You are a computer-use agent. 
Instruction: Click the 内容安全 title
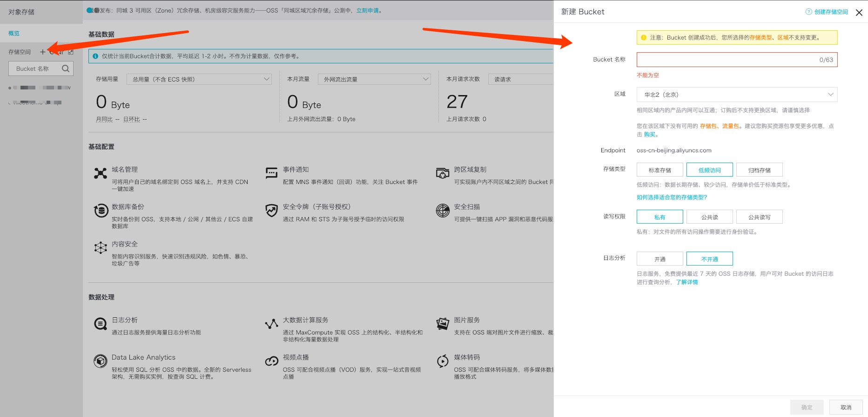[x=125, y=244]
